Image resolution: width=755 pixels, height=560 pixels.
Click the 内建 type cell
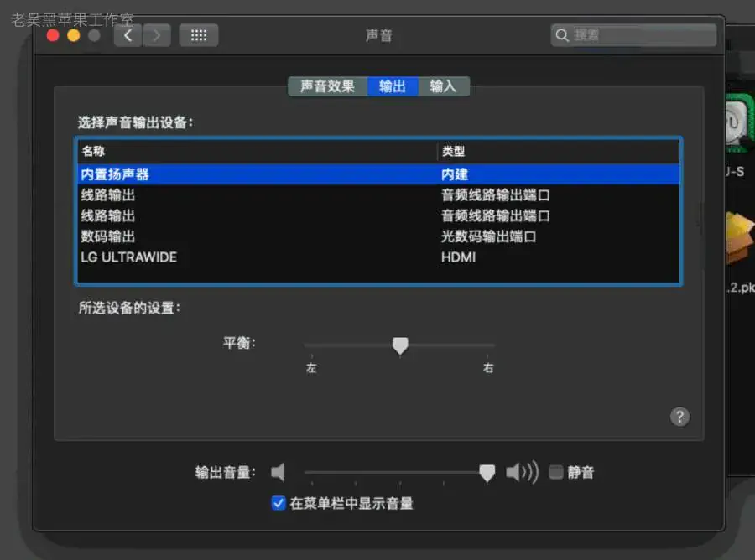click(x=455, y=174)
